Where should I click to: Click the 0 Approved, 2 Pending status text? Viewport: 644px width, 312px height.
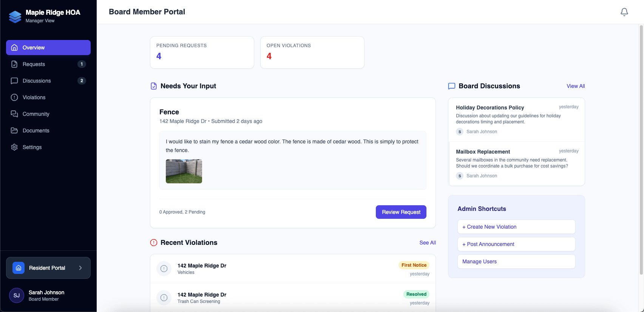tap(182, 212)
